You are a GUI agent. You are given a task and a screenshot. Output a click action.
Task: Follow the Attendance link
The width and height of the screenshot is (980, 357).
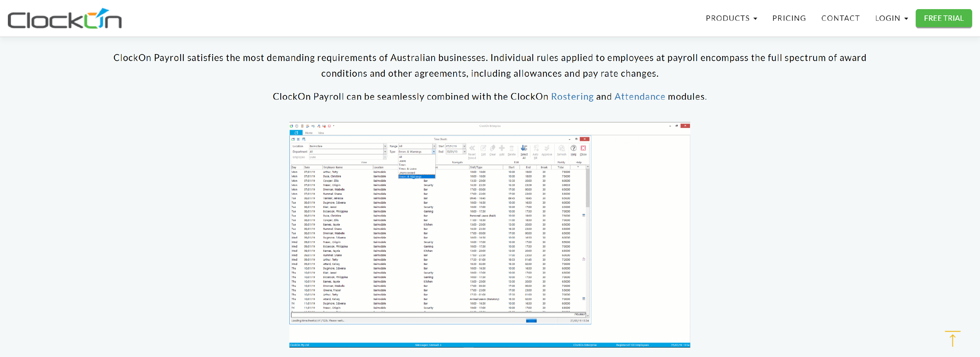click(640, 97)
